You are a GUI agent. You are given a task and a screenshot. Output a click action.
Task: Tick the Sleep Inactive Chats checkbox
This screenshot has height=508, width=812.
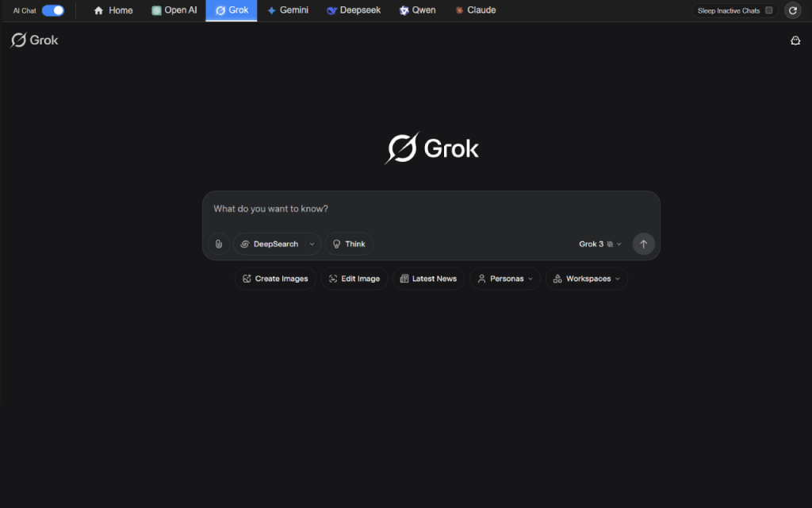click(768, 10)
